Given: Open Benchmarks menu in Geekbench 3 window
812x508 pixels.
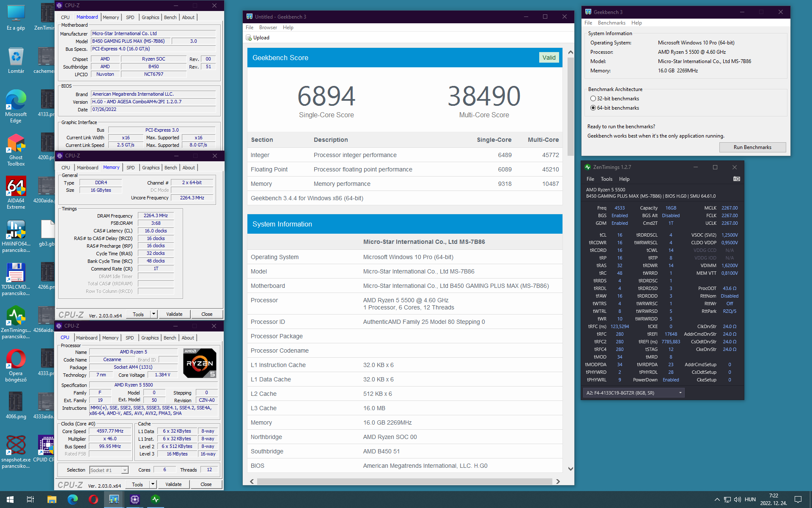Looking at the screenshot, I should click(612, 23).
